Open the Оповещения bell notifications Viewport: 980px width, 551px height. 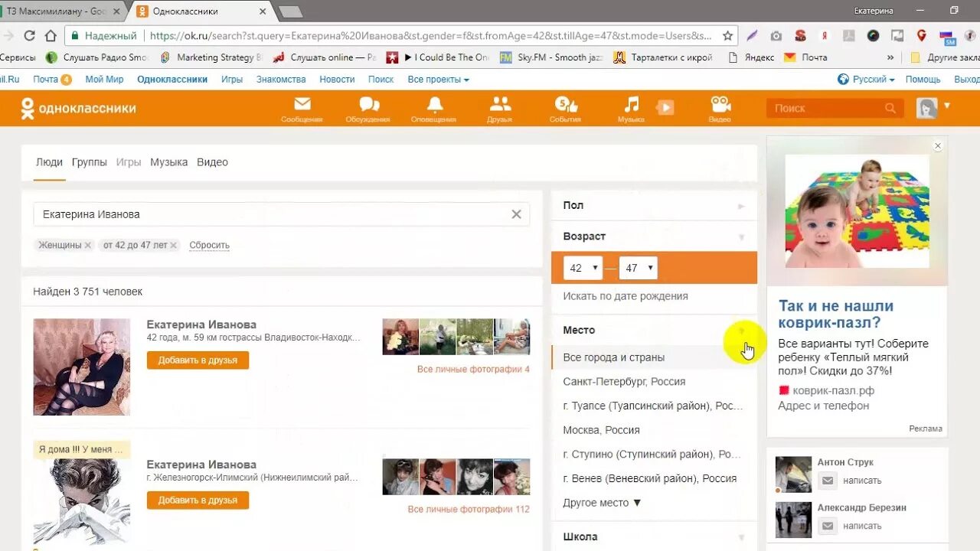click(434, 109)
